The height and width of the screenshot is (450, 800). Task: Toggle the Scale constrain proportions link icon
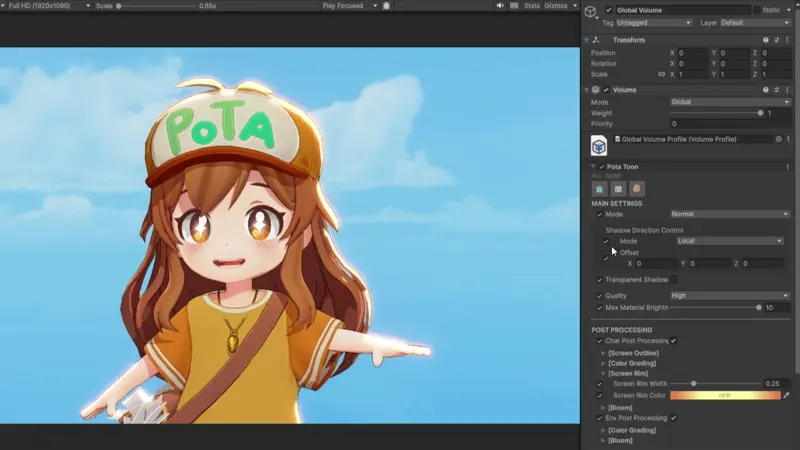661,74
